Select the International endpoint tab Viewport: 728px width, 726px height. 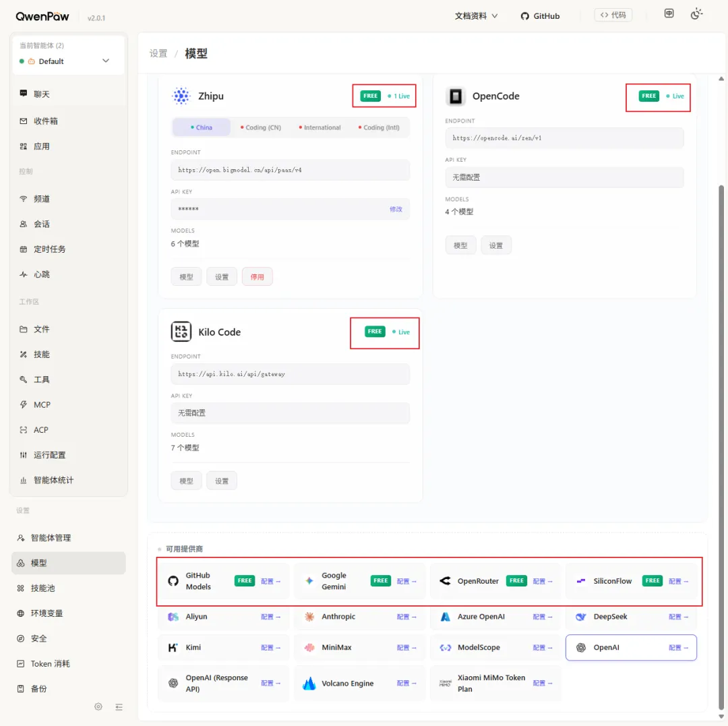pos(320,127)
